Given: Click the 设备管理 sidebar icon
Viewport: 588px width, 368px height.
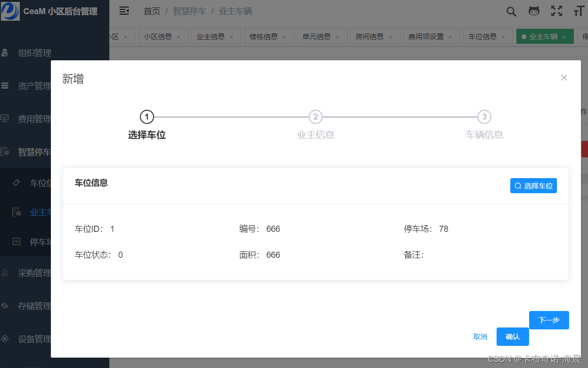Looking at the screenshot, I should pyautogui.click(x=5, y=339).
